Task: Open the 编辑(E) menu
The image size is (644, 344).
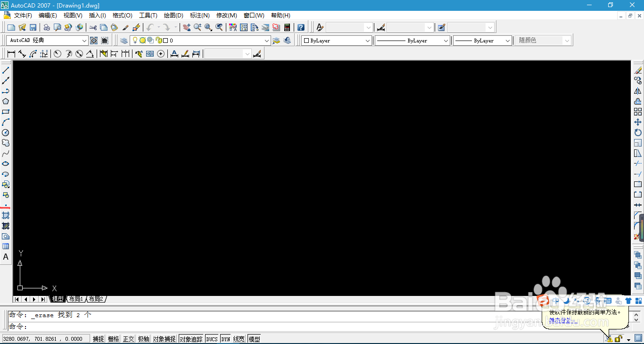Action: (48, 16)
